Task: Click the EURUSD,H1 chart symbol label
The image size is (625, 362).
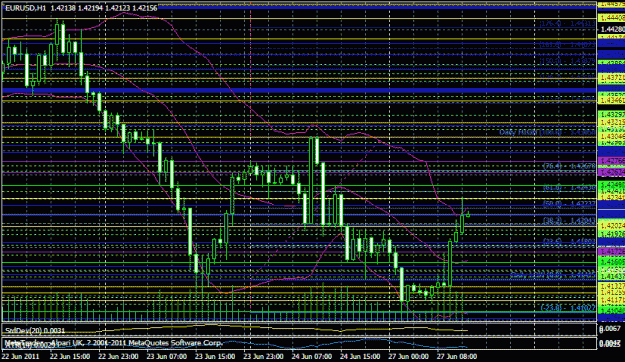Action: [26, 8]
